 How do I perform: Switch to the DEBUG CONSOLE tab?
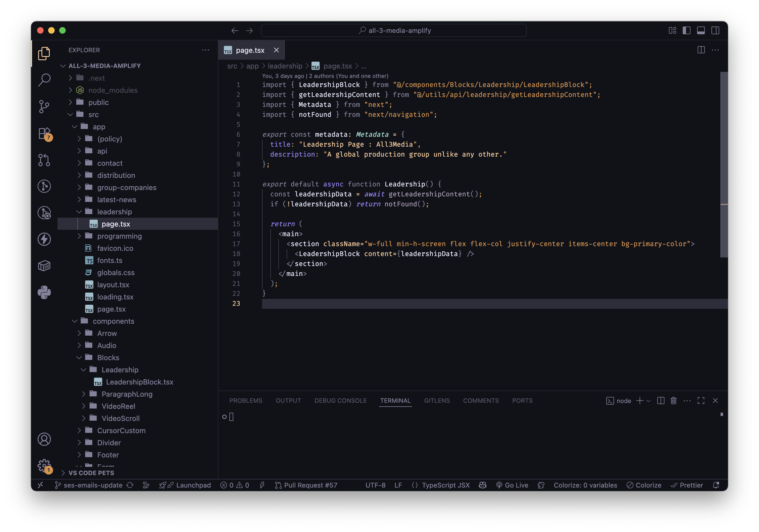tap(340, 401)
